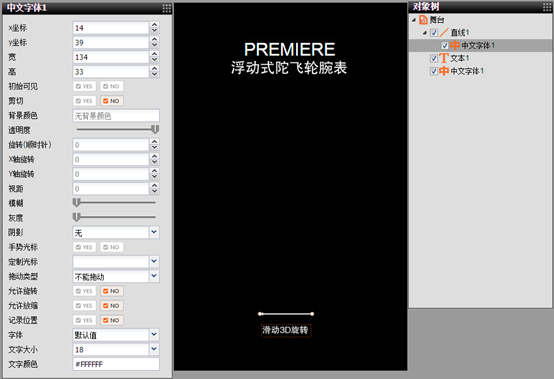This screenshot has height=379, width=554.
Task: Click the 透明度 opacity slider handle
Action: point(155,129)
